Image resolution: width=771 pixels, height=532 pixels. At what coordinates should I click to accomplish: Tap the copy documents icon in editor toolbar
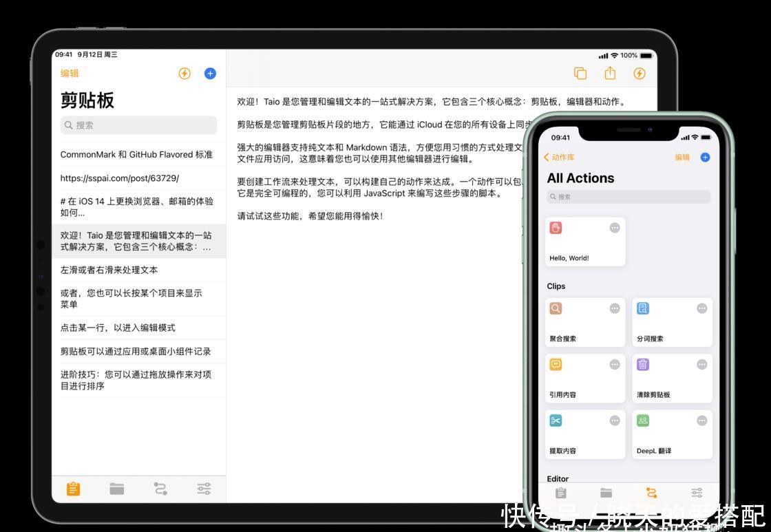click(580, 73)
